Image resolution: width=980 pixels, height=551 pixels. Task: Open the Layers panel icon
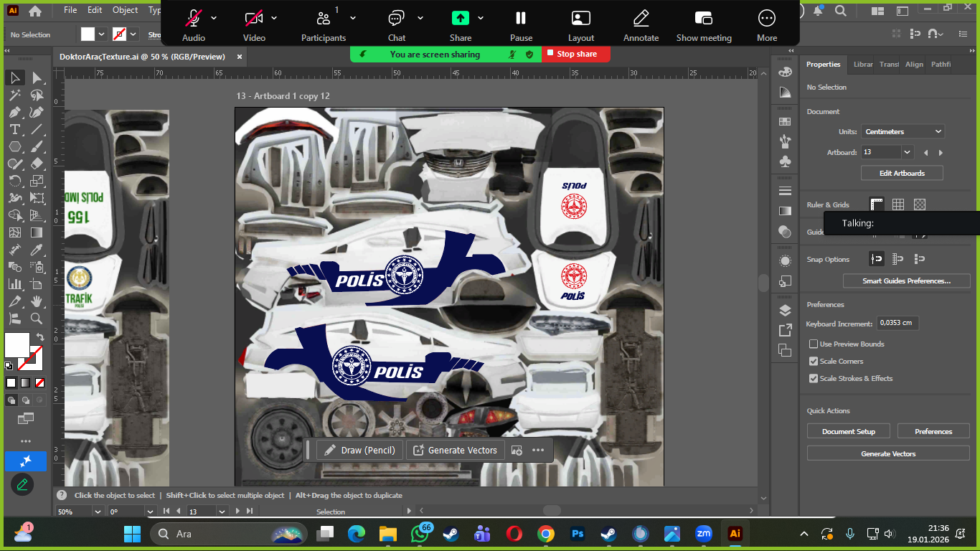coord(785,310)
